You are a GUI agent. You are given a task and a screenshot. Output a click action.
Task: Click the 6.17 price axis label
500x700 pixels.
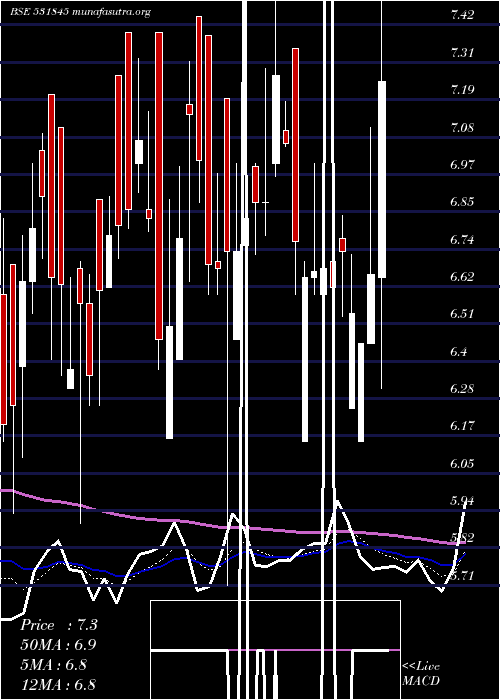[x=462, y=426]
